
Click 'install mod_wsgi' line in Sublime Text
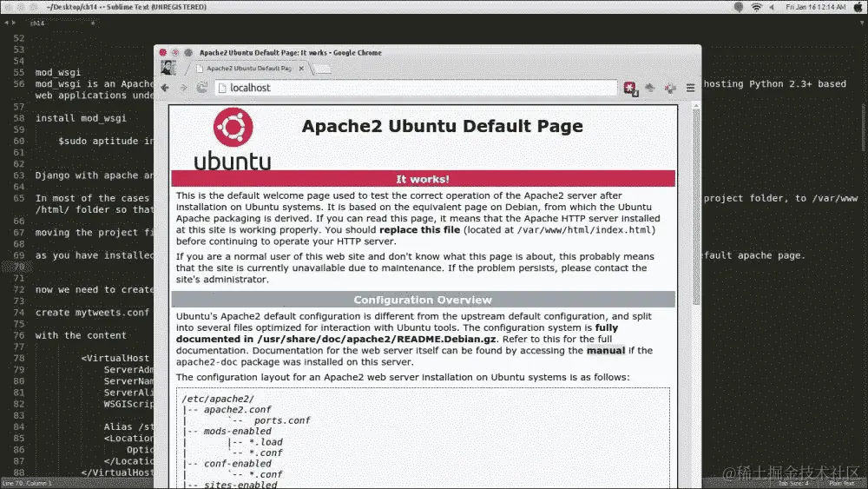coord(81,118)
